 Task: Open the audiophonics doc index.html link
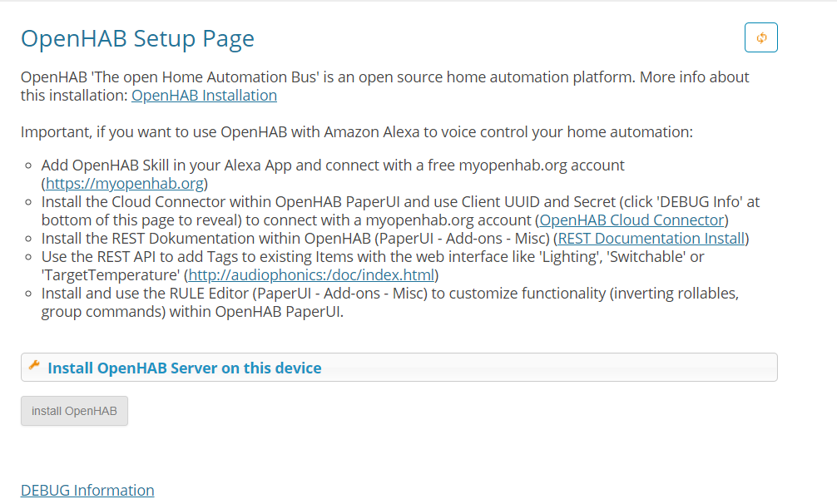[311, 275]
